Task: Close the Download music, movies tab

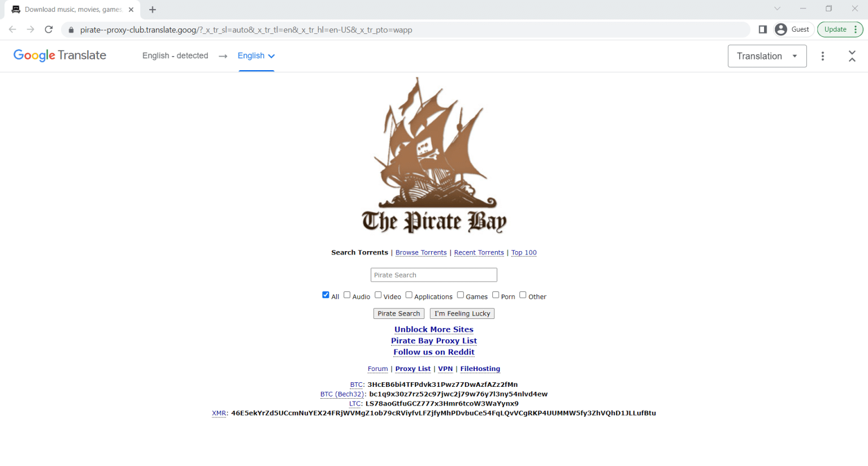Action: [x=131, y=10]
